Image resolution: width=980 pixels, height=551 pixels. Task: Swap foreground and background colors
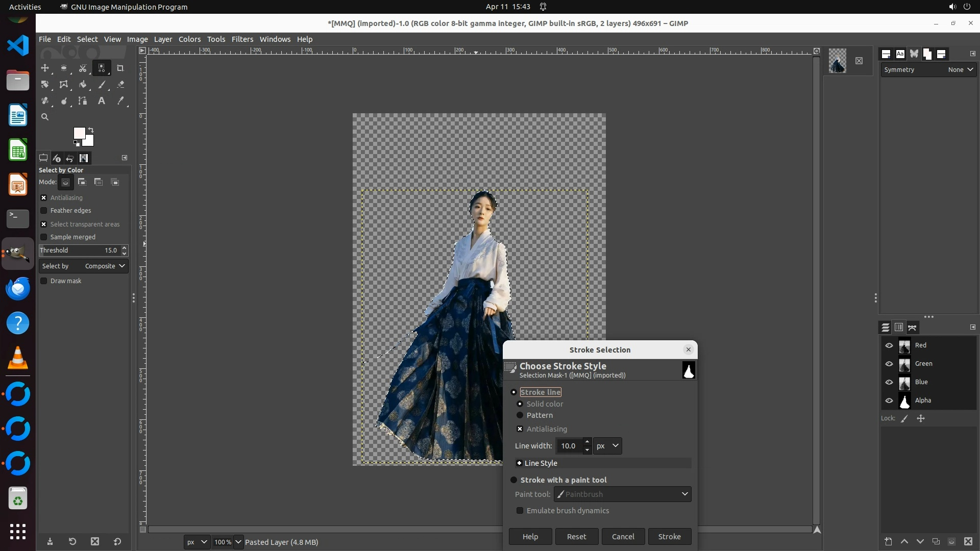pos(91,130)
